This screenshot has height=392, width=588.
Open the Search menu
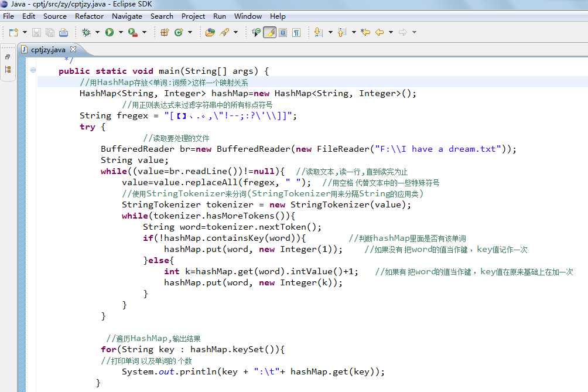(162, 16)
